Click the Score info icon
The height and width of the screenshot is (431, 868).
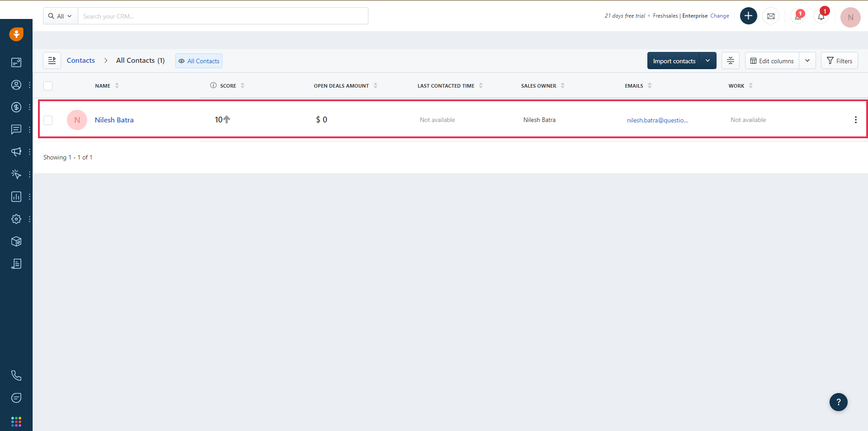pos(213,85)
